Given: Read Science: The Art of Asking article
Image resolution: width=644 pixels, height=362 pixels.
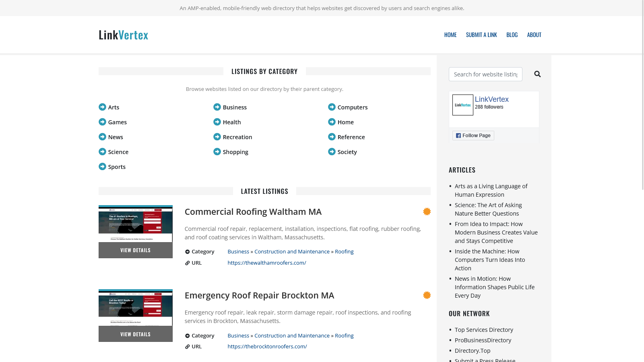Looking at the screenshot, I should click(488, 209).
